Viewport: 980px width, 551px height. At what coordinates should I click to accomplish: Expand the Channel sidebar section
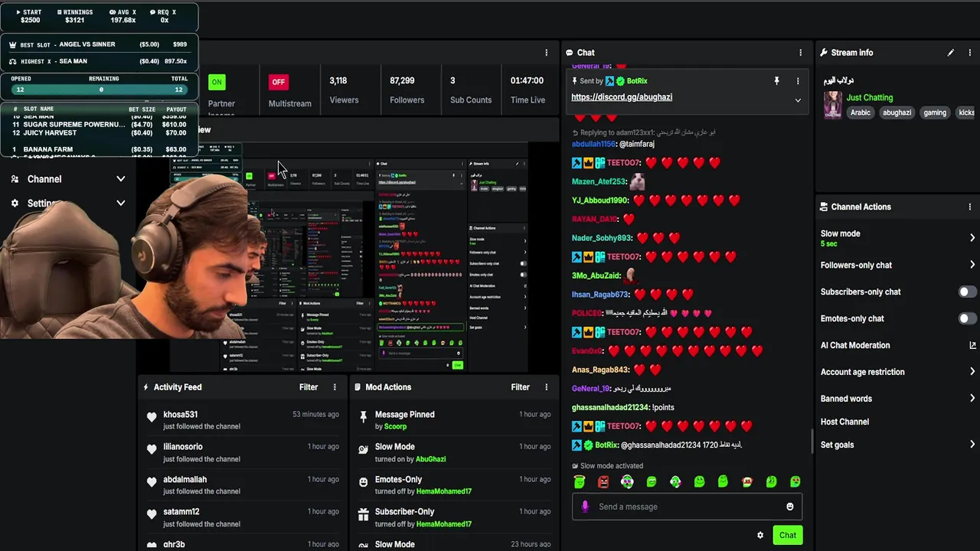[120, 179]
